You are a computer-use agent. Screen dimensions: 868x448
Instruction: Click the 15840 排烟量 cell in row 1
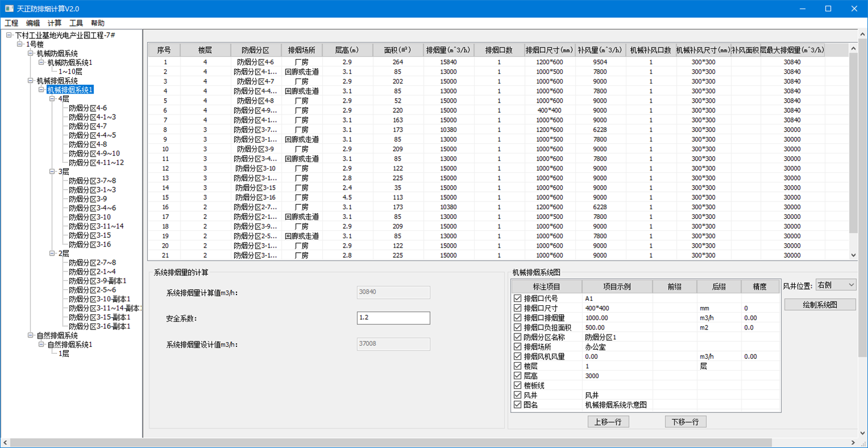tap(449, 62)
